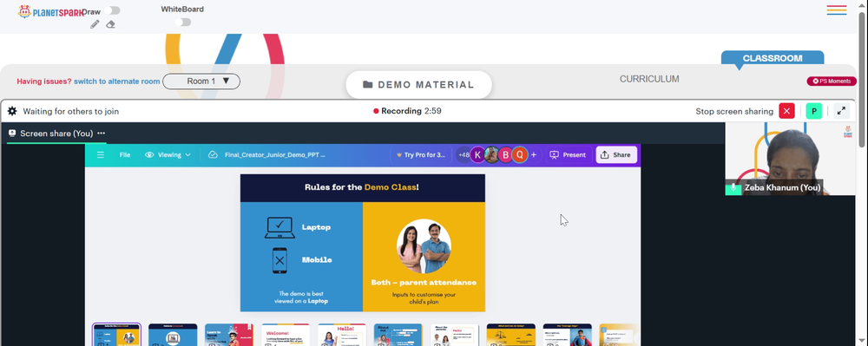Click the +48 collaborators badge
Image resolution: width=868 pixels, height=346 pixels.
click(x=463, y=155)
